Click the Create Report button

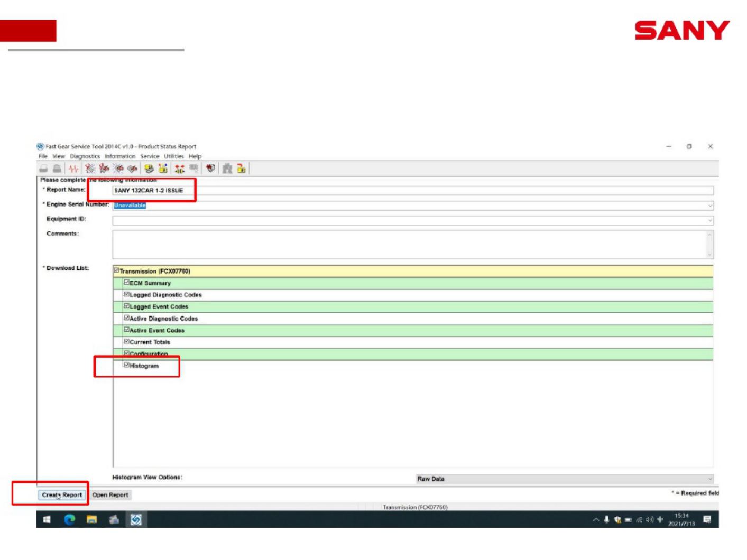[x=62, y=495]
